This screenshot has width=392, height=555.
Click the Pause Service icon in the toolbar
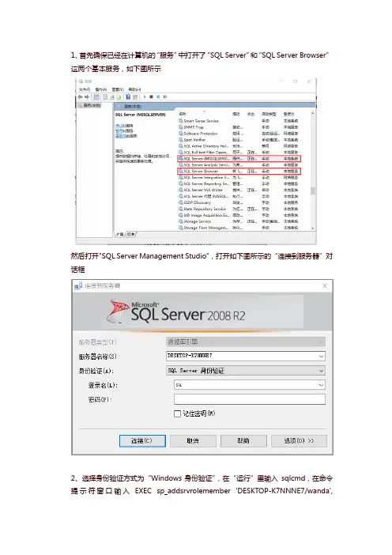(158, 96)
